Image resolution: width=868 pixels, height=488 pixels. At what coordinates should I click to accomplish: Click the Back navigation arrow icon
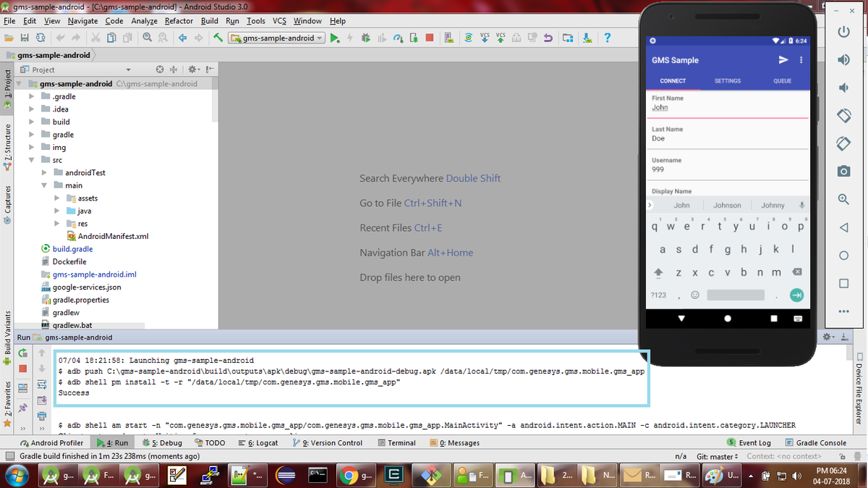pyautogui.click(x=182, y=38)
